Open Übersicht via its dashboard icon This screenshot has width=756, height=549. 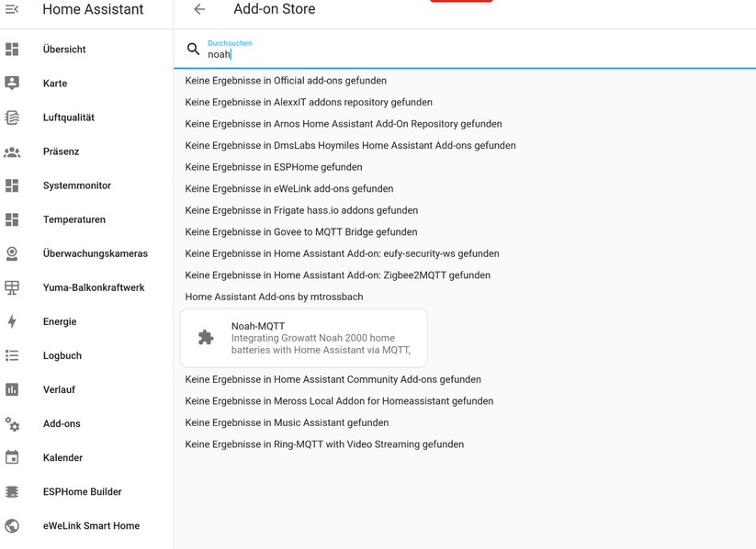click(x=12, y=50)
